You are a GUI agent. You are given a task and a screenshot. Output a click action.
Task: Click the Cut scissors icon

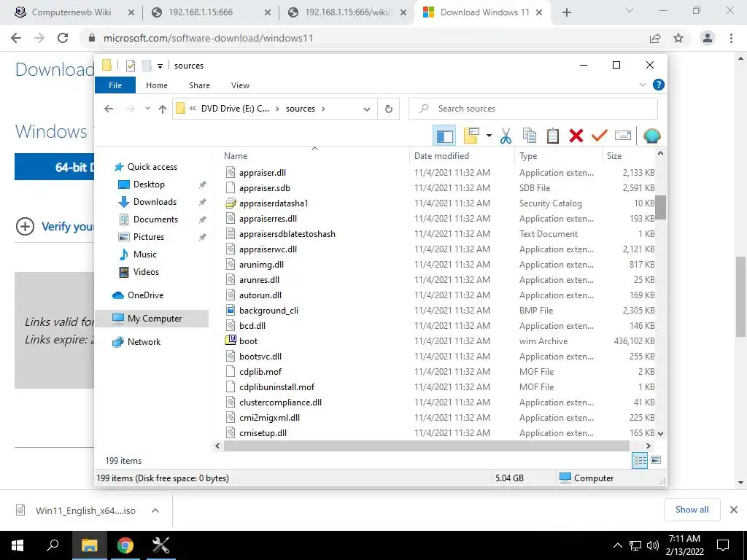506,136
